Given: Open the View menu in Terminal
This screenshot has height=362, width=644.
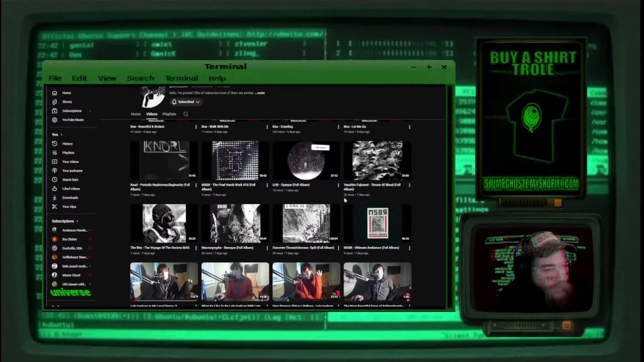Looking at the screenshot, I should [x=107, y=78].
